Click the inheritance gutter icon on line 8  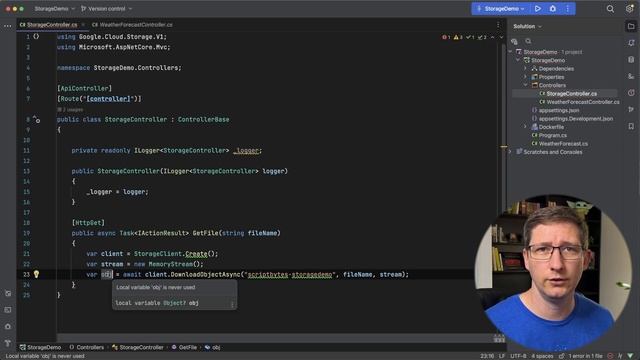click(x=36, y=120)
